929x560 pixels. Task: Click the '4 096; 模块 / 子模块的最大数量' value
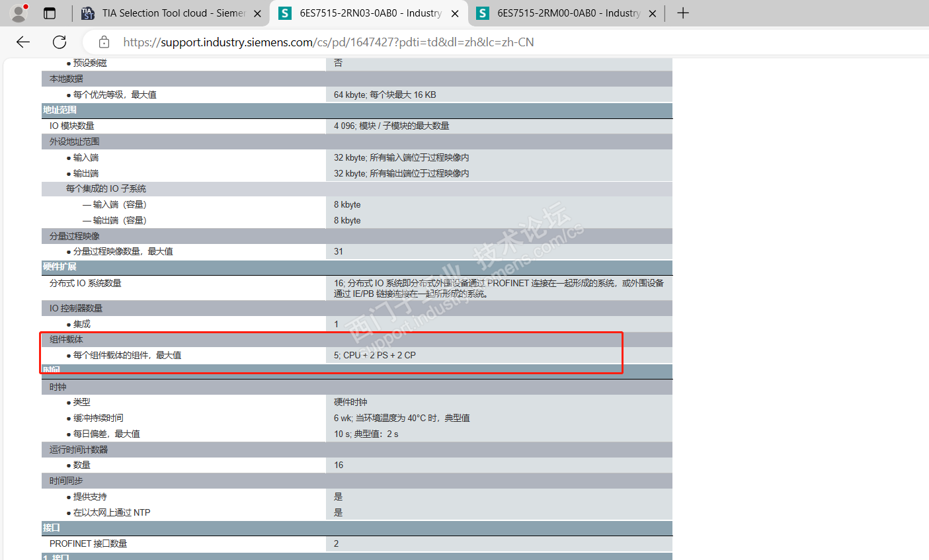tap(391, 126)
